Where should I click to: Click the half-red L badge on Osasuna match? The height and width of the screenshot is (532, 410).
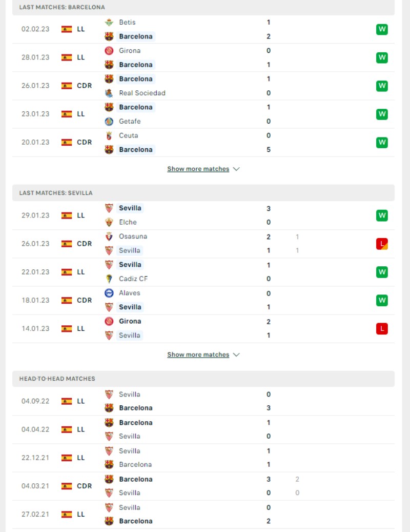click(382, 244)
